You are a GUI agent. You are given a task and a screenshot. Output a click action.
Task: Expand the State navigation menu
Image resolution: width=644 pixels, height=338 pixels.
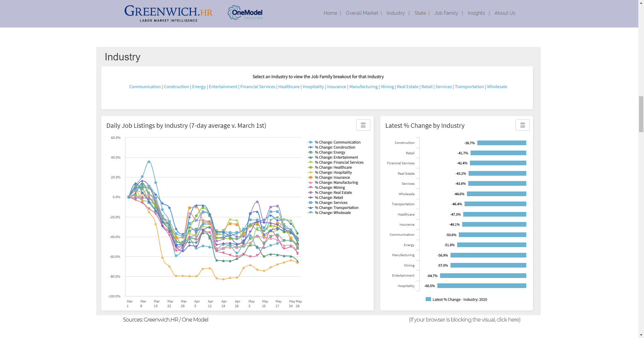pos(420,13)
